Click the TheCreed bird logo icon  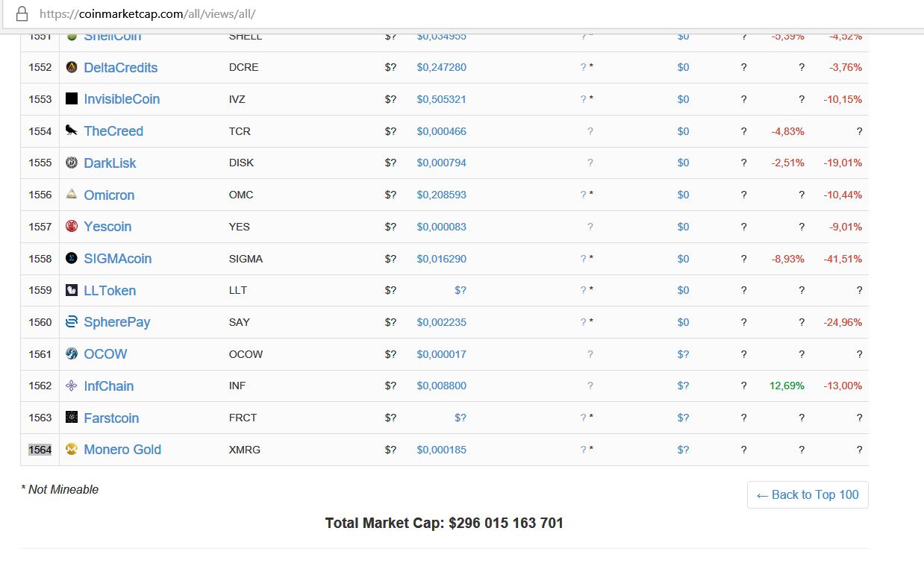72,131
